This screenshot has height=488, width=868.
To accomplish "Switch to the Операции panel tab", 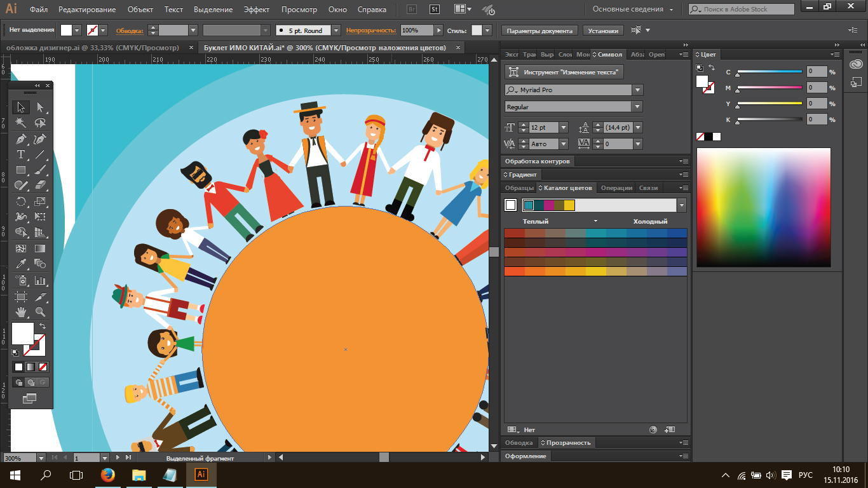I will tap(616, 188).
